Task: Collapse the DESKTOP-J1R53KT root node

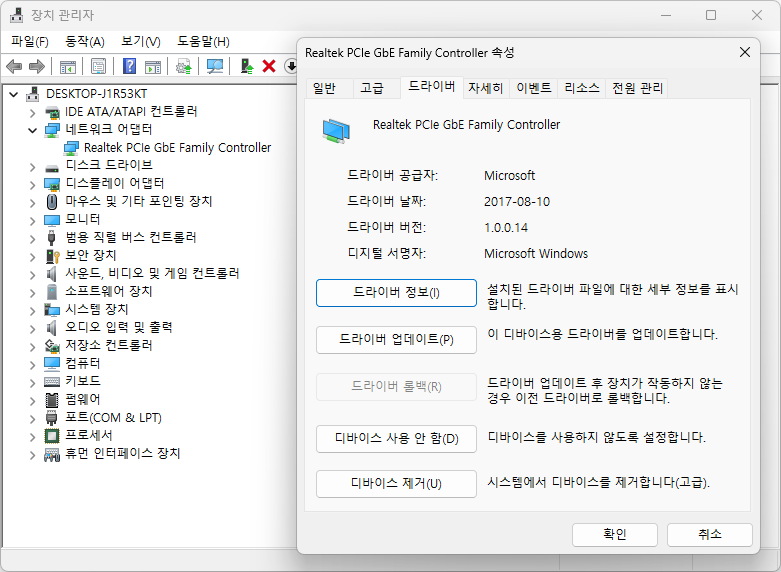Action: [13, 94]
